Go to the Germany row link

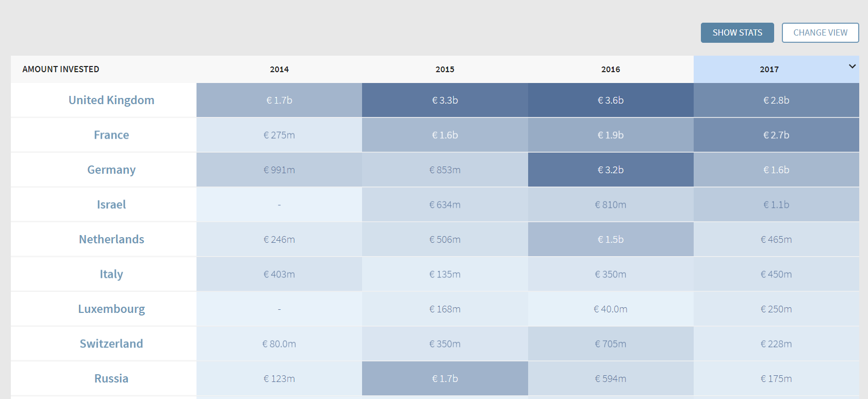pos(111,170)
